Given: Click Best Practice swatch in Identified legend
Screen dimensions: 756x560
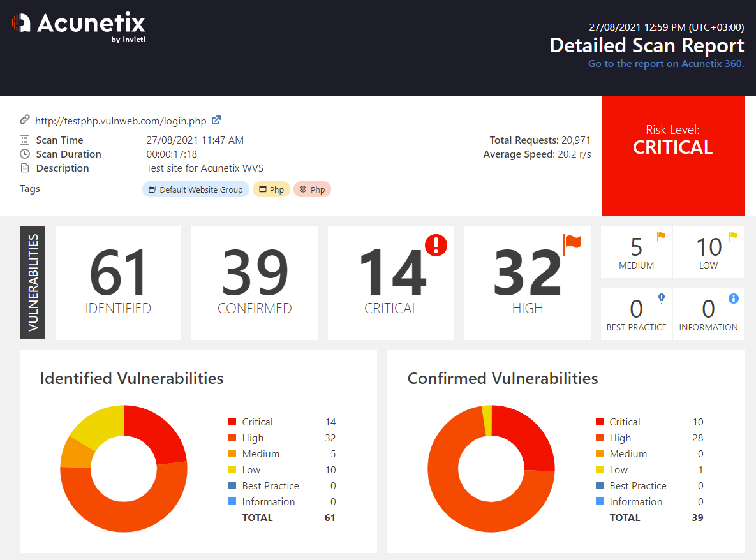Looking at the screenshot, I should coord(232,485).
